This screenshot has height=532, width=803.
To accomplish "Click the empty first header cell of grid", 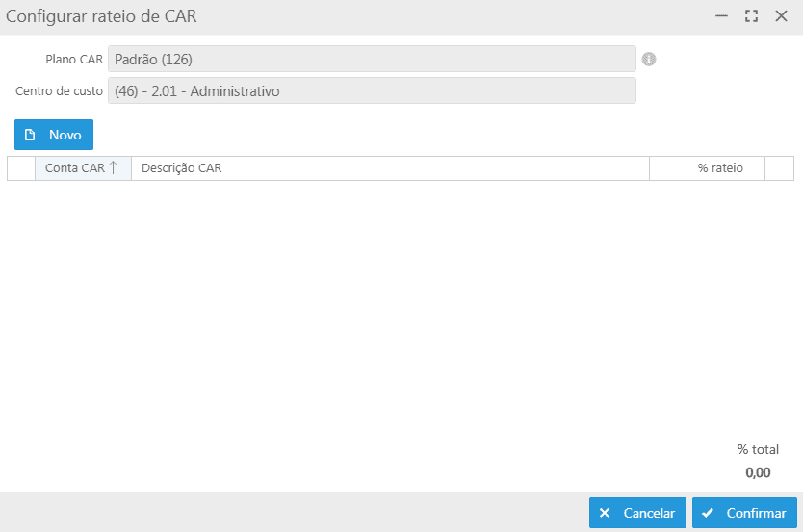I will point(21,168).
